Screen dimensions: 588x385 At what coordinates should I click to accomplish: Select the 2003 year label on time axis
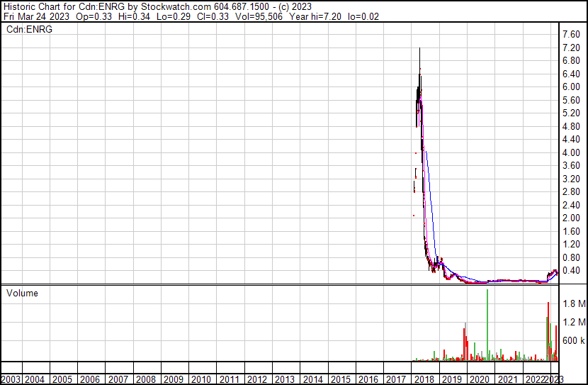(10, 379)
